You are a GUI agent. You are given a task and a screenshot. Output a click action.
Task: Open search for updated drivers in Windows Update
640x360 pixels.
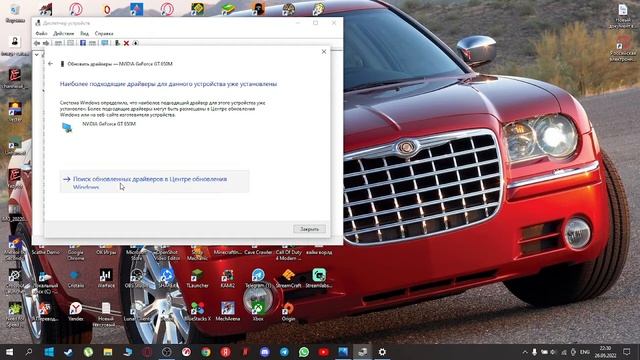point(154,182)
